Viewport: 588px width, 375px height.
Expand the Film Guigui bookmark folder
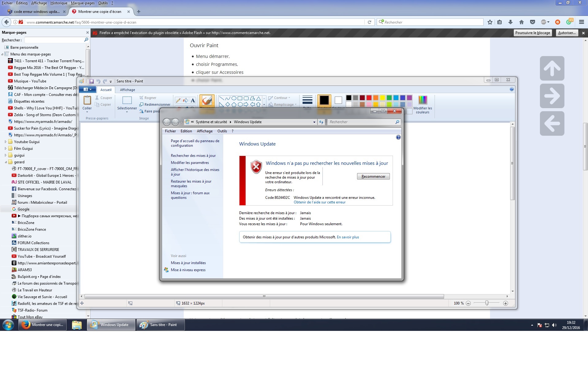(x=6, y=149)
